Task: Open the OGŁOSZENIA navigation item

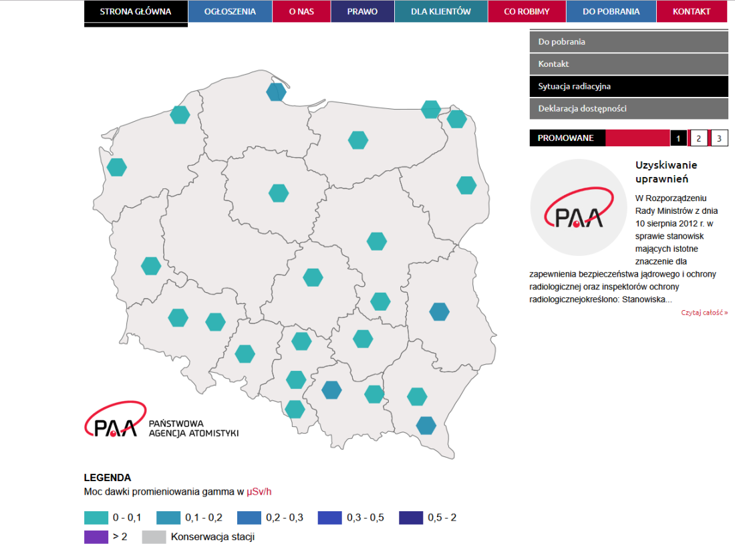Action: [x=230, y=11]
